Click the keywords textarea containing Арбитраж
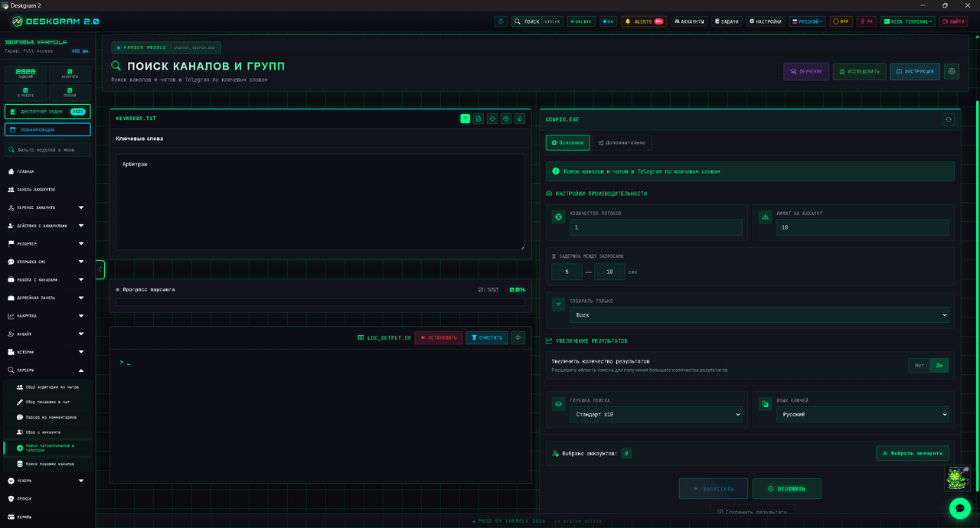The height and width of the screenshot is (528, 980). point(321,202)
